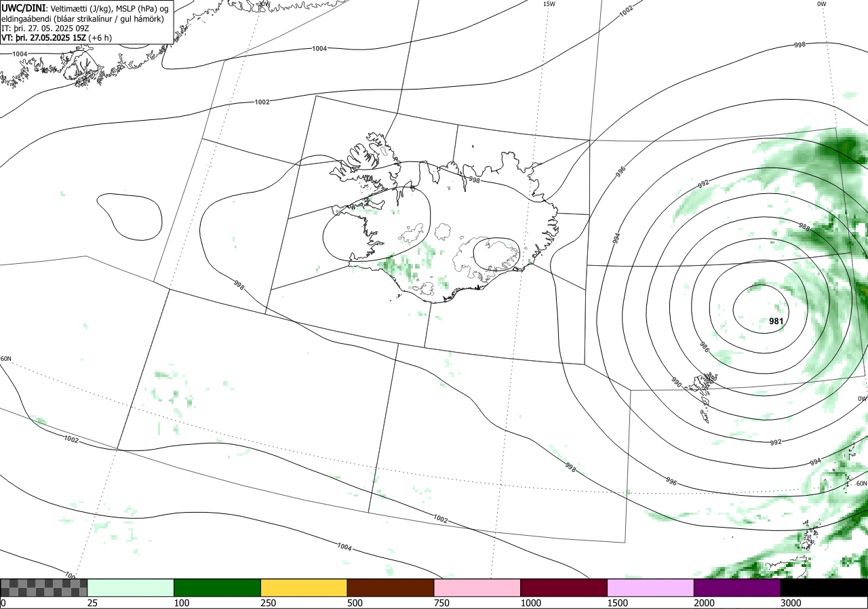Pick the dark green 100–250 legend swatch
The image size is (868, 609).
(218, 587)
